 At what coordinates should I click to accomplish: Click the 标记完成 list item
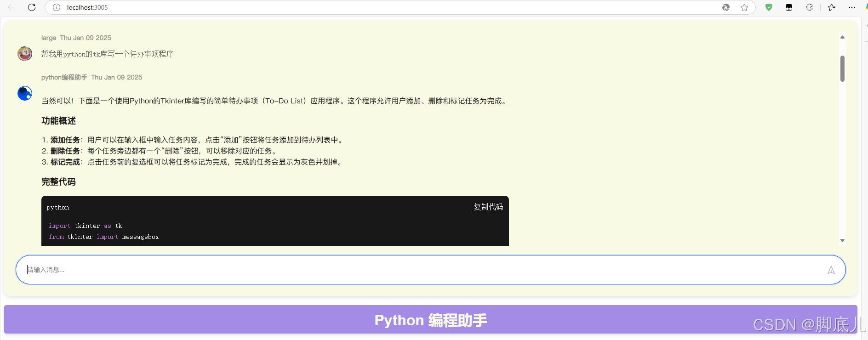[193, 162]
